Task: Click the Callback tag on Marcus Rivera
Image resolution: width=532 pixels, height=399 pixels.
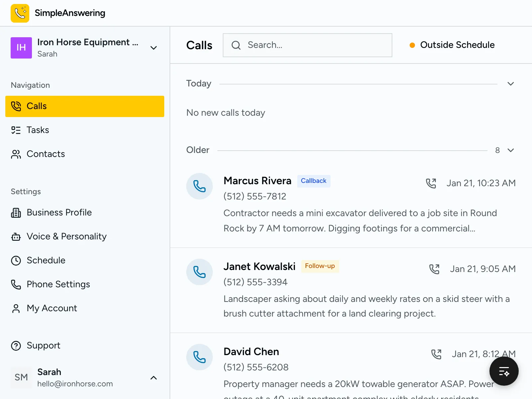Action: tap(314, 181)
